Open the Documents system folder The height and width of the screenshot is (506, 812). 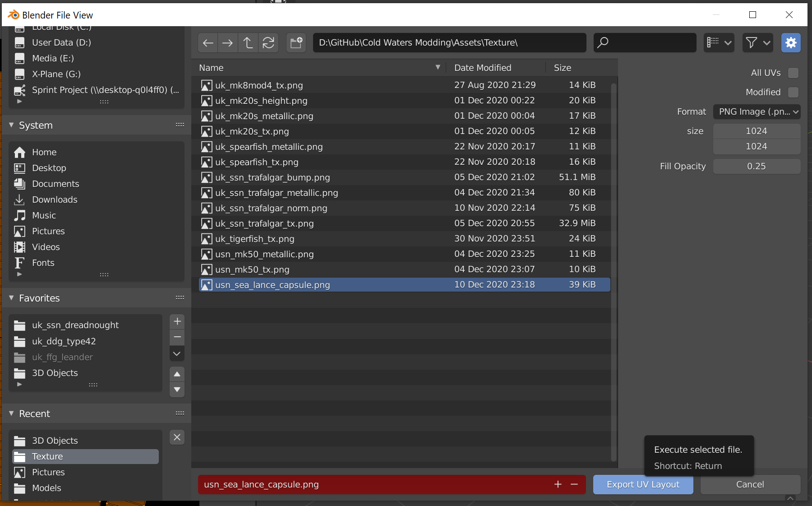click(x=97, y=184)
